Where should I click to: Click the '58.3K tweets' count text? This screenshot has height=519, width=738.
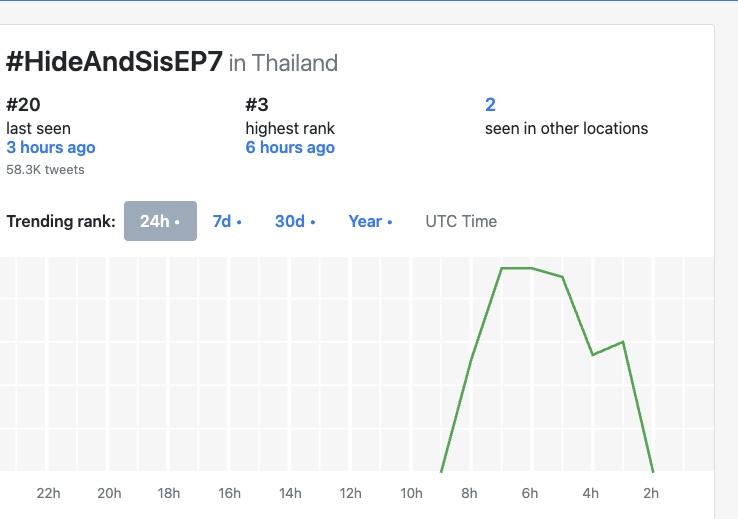point(45,169)
